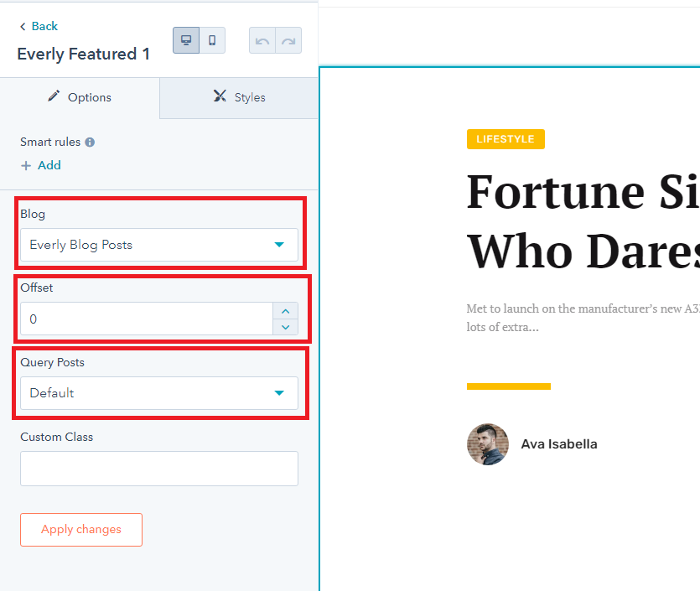Click the undo arrow button

(x=262, y=40)
